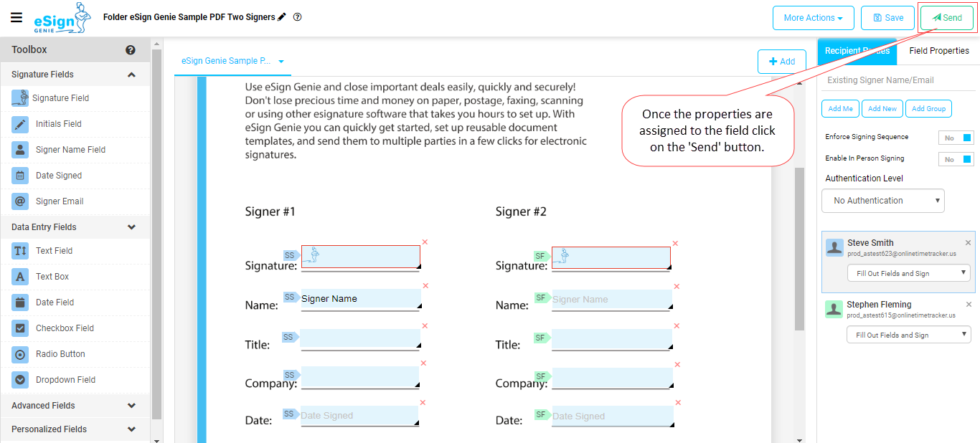Toggle Enable In Person Signing switch
Screen dimensions: 980x443
click(956, 159)
